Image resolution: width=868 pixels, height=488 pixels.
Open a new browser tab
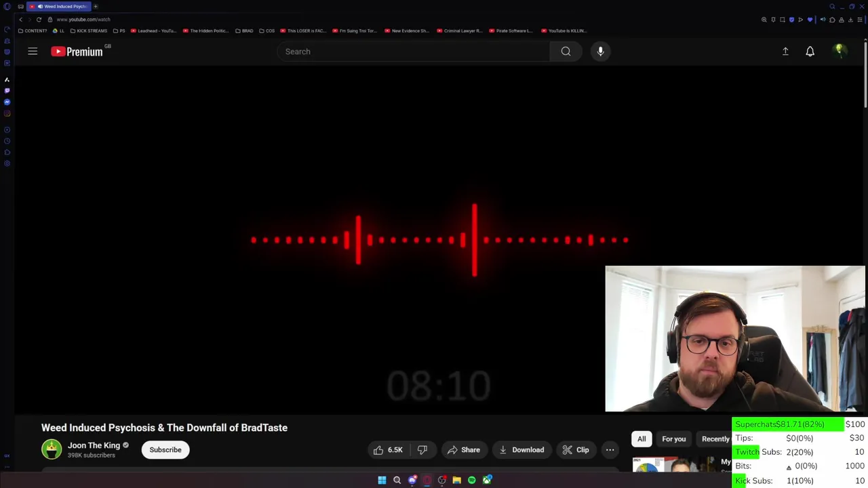tap(96, 6)
